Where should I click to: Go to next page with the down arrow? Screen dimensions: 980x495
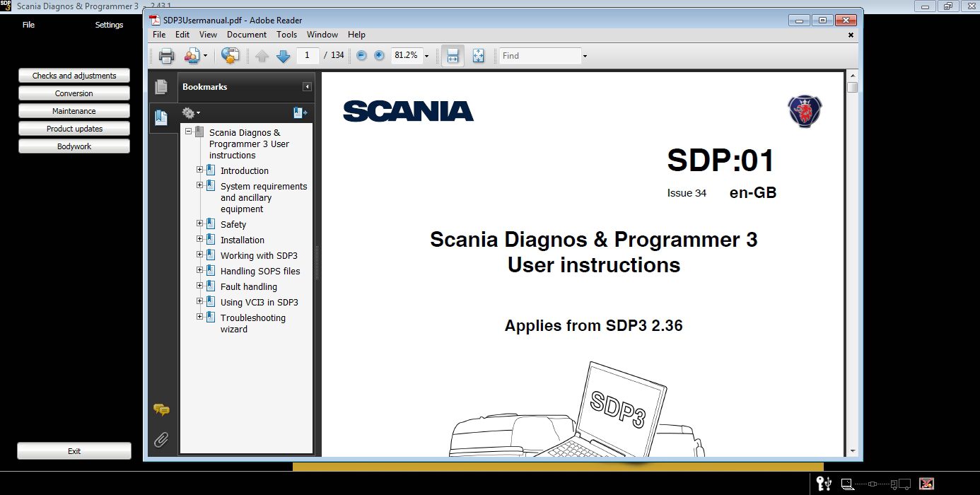coord(283,55)
